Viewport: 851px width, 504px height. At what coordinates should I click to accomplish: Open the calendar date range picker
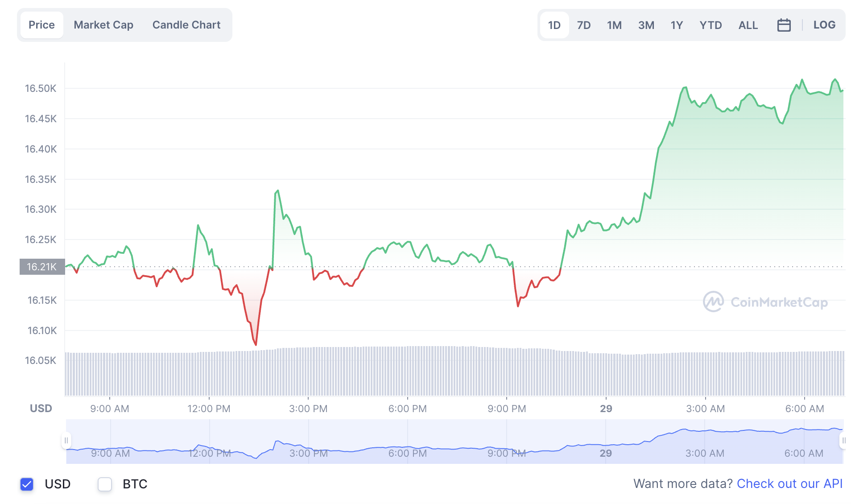tap(784, 25)
